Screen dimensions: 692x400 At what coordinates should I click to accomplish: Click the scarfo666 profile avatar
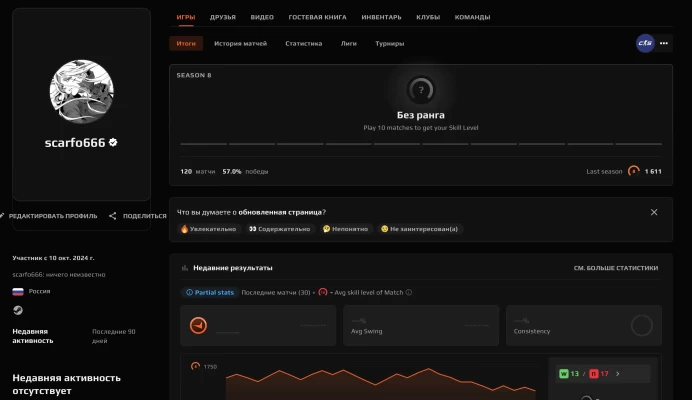pos(82,92)
